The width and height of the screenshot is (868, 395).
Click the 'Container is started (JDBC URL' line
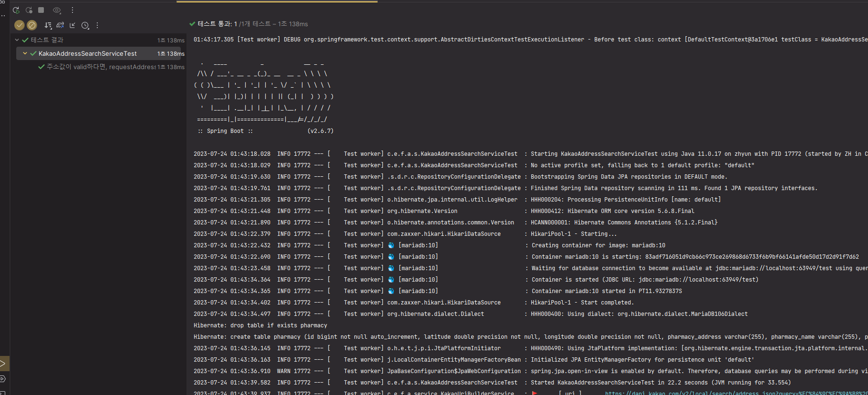coord(476,280)
